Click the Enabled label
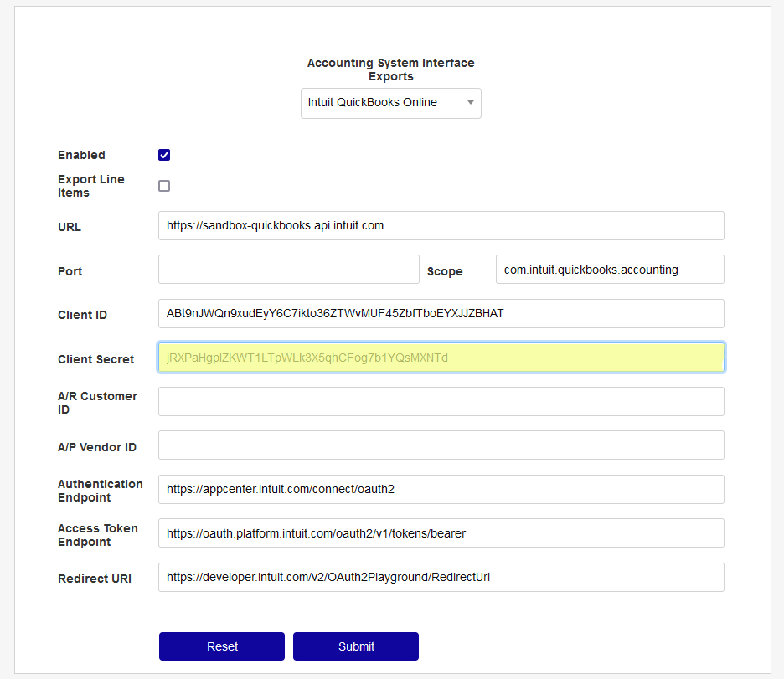 [81, 155]
